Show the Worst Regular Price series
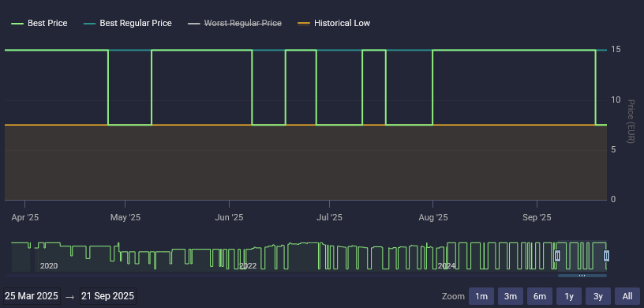Viewport: 644px width, 308px height. (234, 24)
